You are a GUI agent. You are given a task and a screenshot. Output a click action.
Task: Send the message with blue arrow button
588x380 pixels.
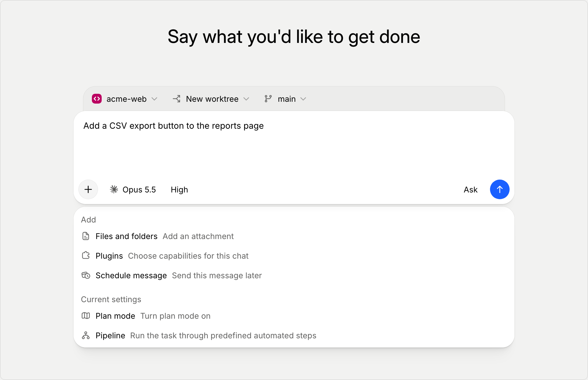tap(499, 189)
